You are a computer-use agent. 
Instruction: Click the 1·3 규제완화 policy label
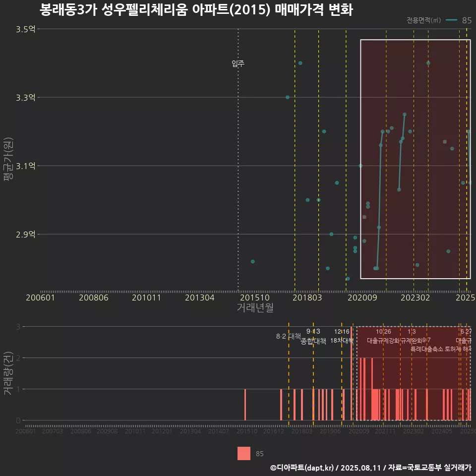tap(412, 336)
